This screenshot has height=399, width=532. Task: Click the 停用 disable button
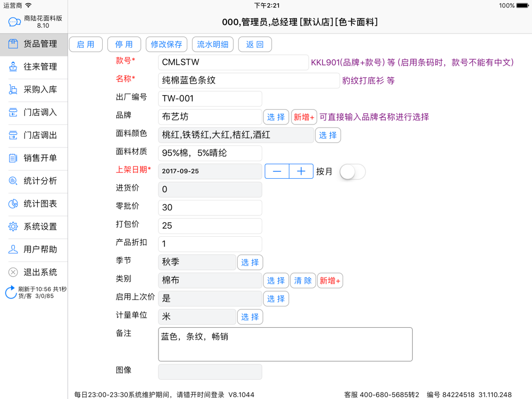[x=124, y=45]
